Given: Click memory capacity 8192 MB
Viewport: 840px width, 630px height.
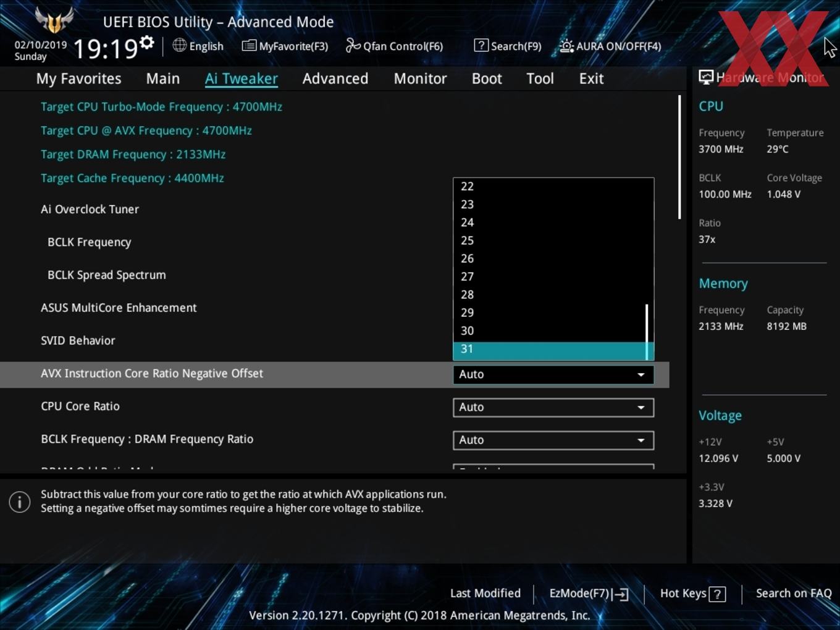Looking at the screenshot, I should 786,326.
